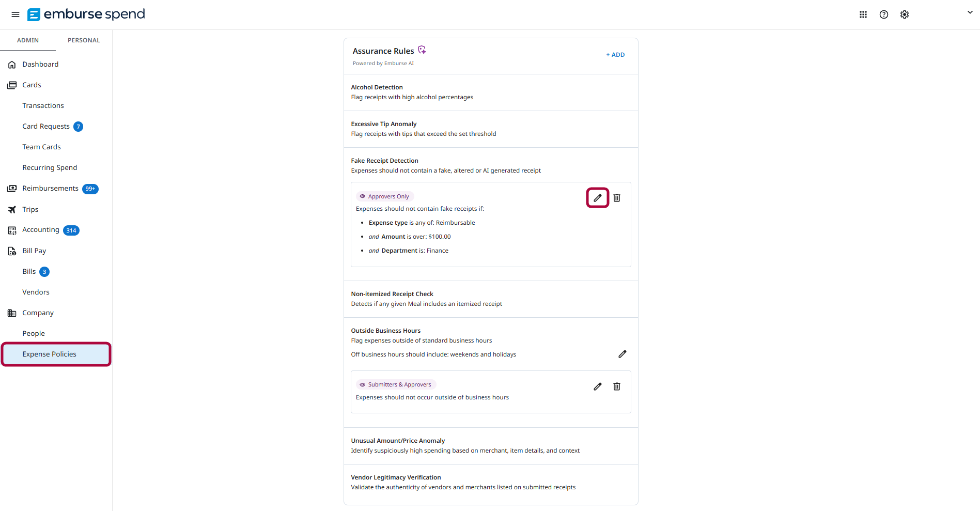
Task: Switch to the ADMIN tab
Action: click(x=28, y=40)
